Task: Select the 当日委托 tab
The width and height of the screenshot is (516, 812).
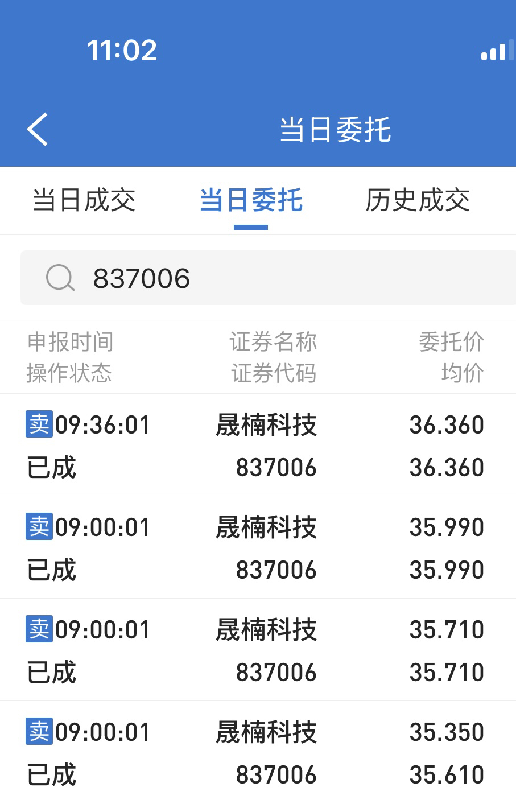Action: 251,200
